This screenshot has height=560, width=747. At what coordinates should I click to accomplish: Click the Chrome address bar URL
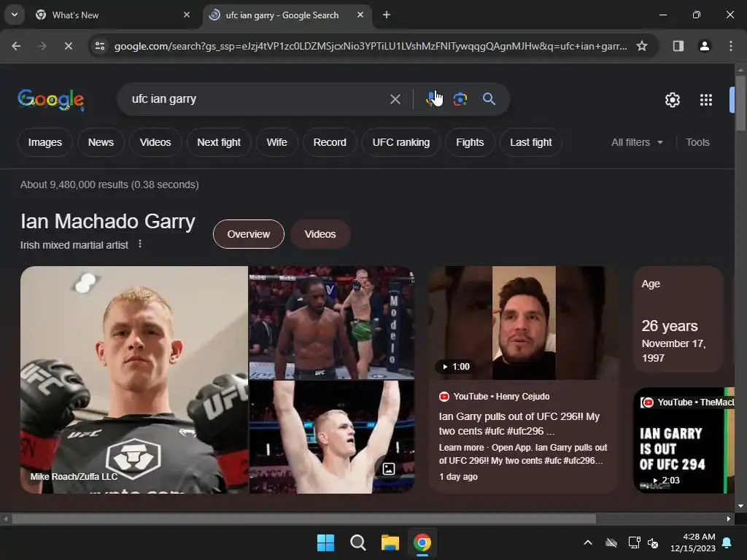coord(370,46)
